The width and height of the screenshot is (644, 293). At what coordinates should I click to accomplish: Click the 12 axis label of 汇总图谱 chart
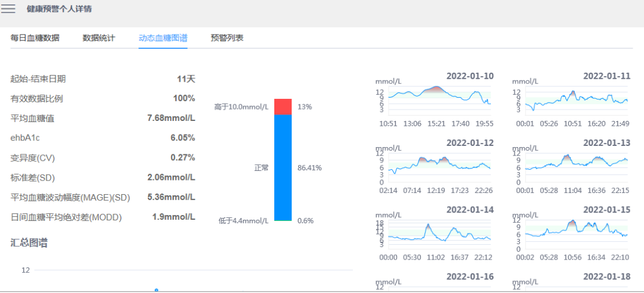[26, 270]
